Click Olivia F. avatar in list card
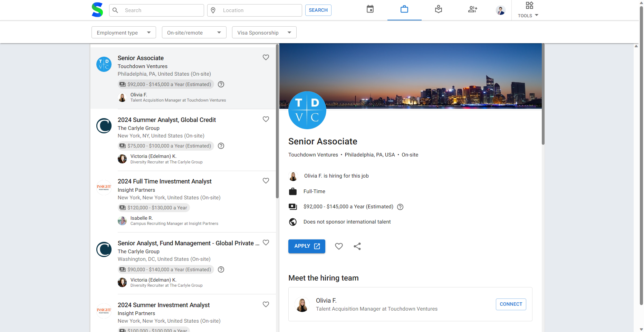This screenshot has height=332, width=644. (x=122, y=97)
